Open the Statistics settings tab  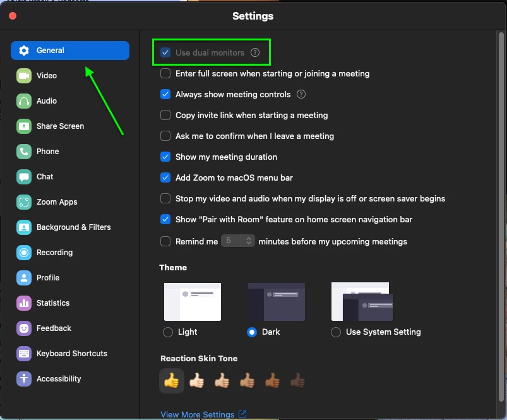(x=70, y=303)
